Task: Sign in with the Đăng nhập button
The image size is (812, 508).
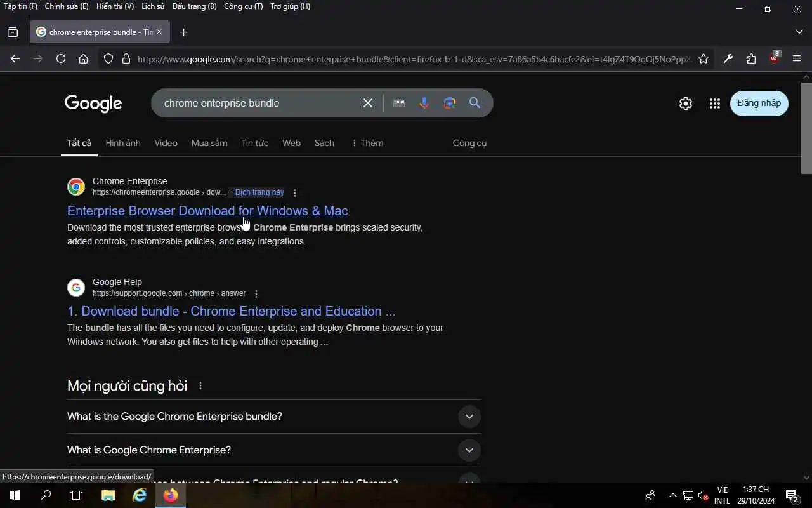Action: (759, 104)
